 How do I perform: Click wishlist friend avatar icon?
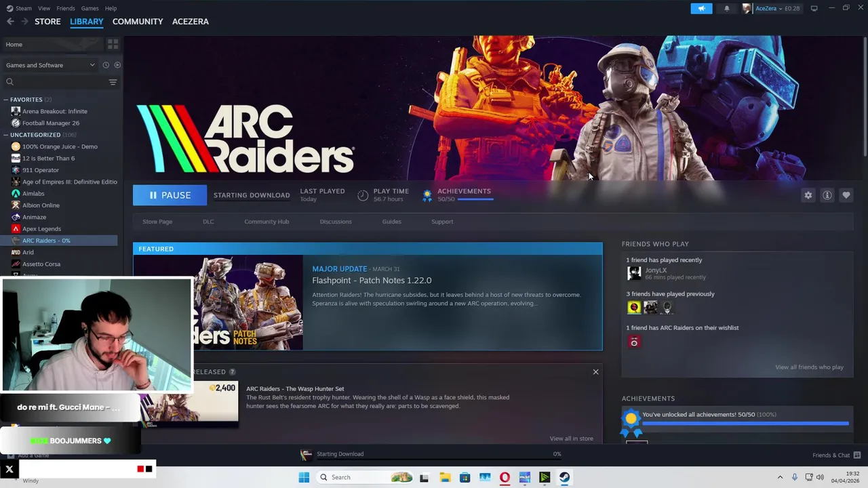tap(634, 342)
